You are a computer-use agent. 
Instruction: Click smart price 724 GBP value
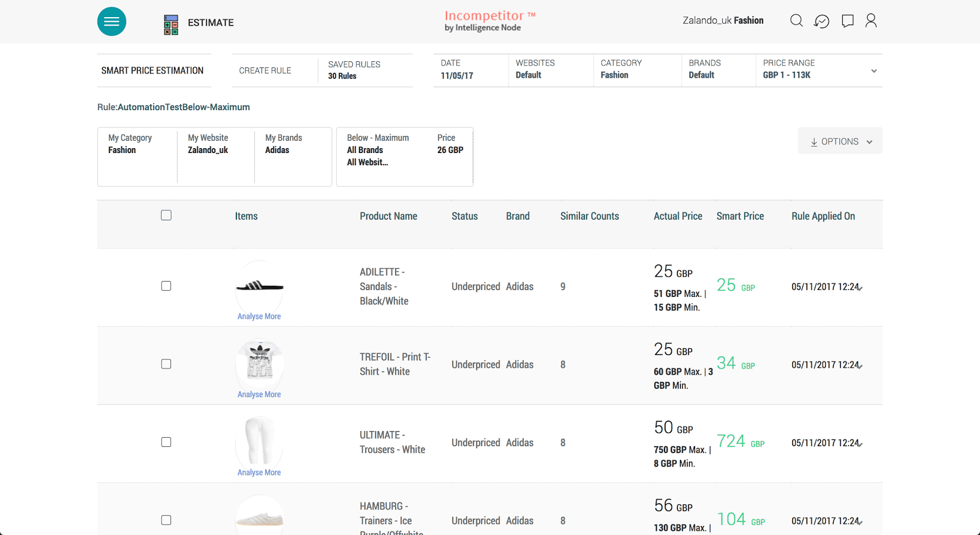(x=741, y=441)
